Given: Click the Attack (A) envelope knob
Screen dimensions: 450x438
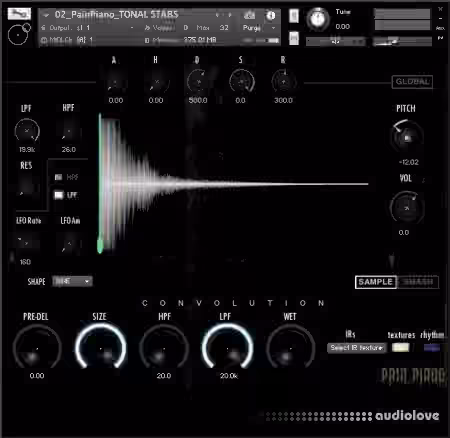Looking at the screenshot, I should (115, 82).
